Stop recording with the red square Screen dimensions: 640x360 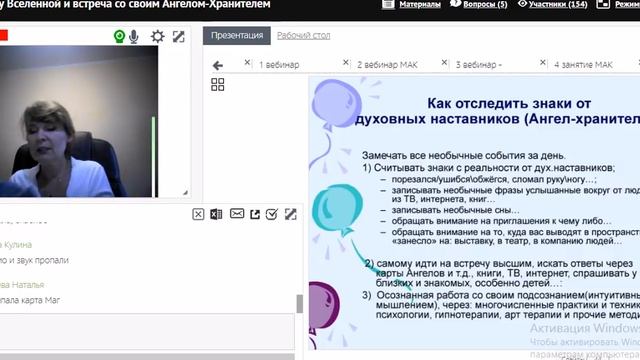point(4,36)
